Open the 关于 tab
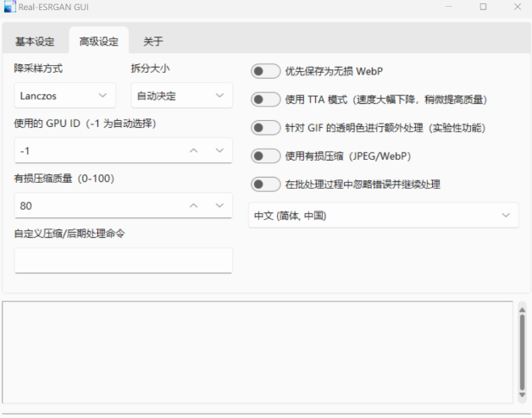The width and height of the screenshot is (532, 418). [153, 41]
